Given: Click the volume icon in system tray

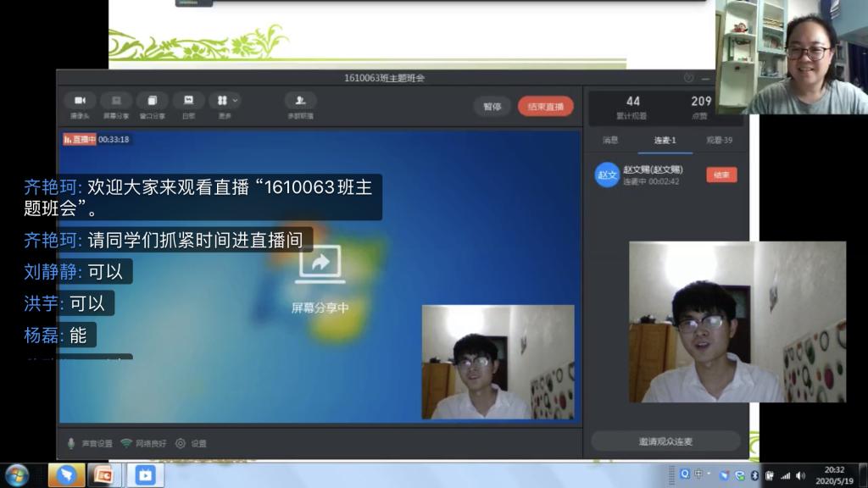Looking at the screenshot, I should [800, 475].
